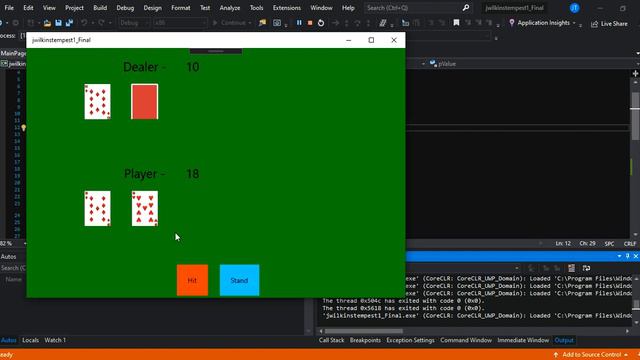Click the Restart debugging icon
640x360 pixels.
pyautogui.click(x=321, y=23)
